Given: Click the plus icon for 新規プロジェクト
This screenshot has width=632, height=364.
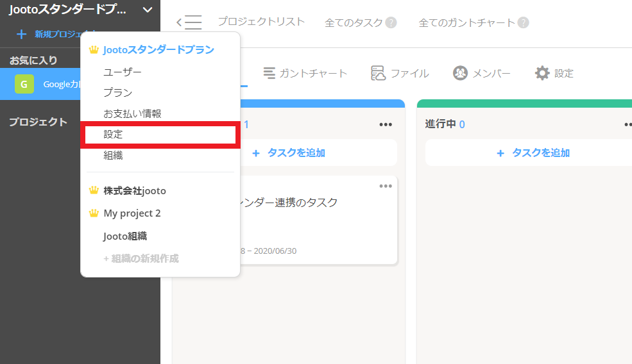Looking at the screenshot, I should pos(21,34).
